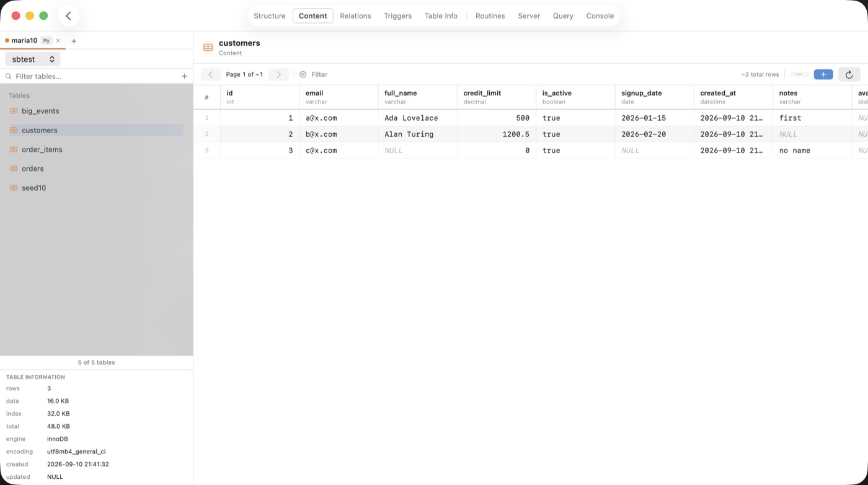Click the seed10 table icon
The image size is (868, 485).
click(14, 188)
